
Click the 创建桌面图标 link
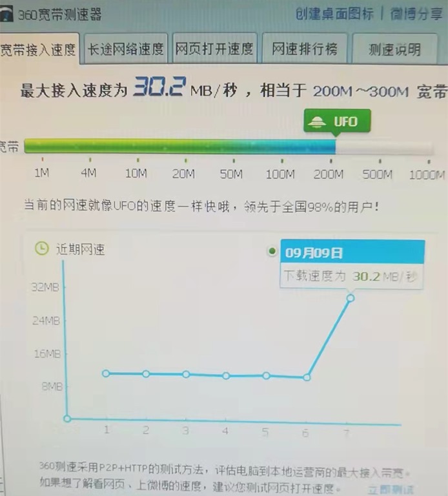(334, 14)
